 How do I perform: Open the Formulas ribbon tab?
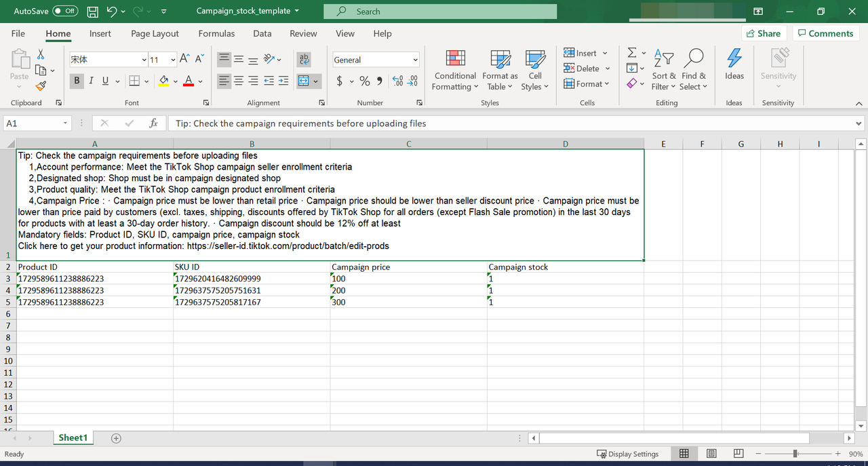tap(216, 33)
